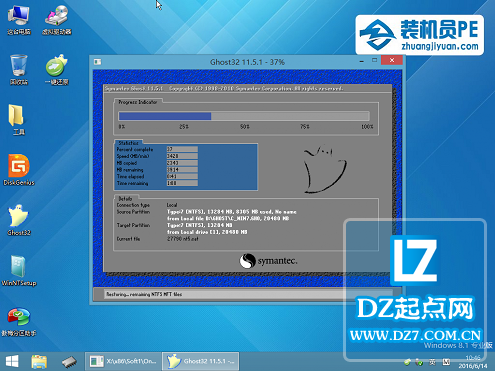Viewport: 495px width, 371px height.
Task: Minimize the Ghost32 window
Action: click(x=362, y=61)
